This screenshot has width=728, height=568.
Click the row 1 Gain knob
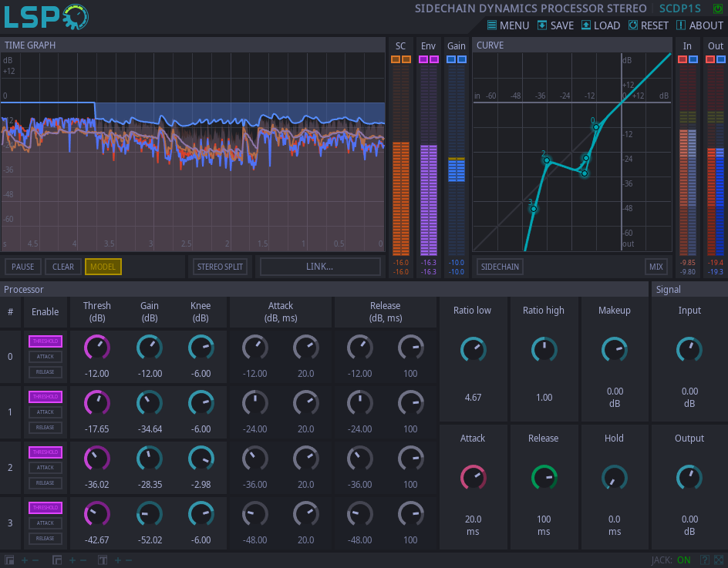(150, 403)
